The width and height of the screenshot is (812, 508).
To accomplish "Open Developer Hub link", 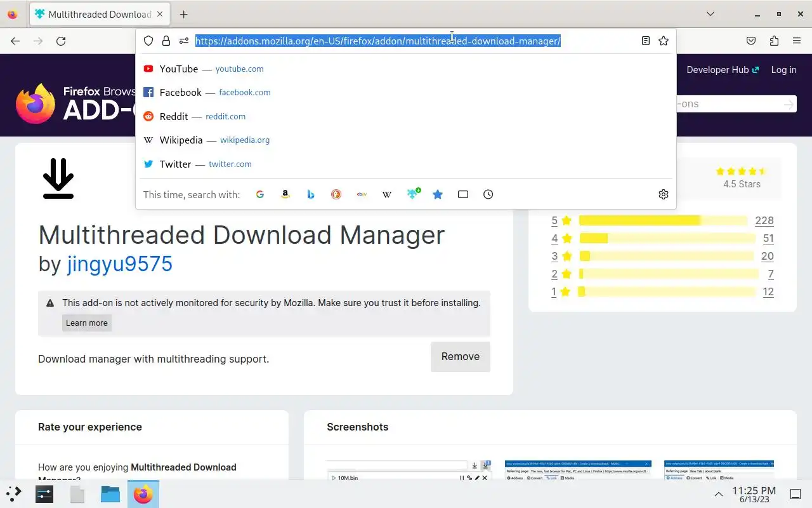I will pos(723,70).
